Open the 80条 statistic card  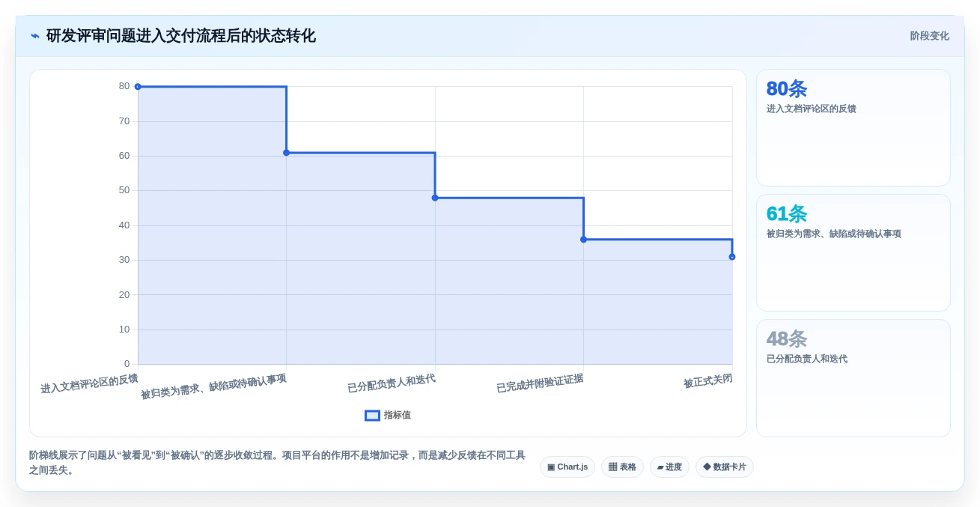click(853, 128)
